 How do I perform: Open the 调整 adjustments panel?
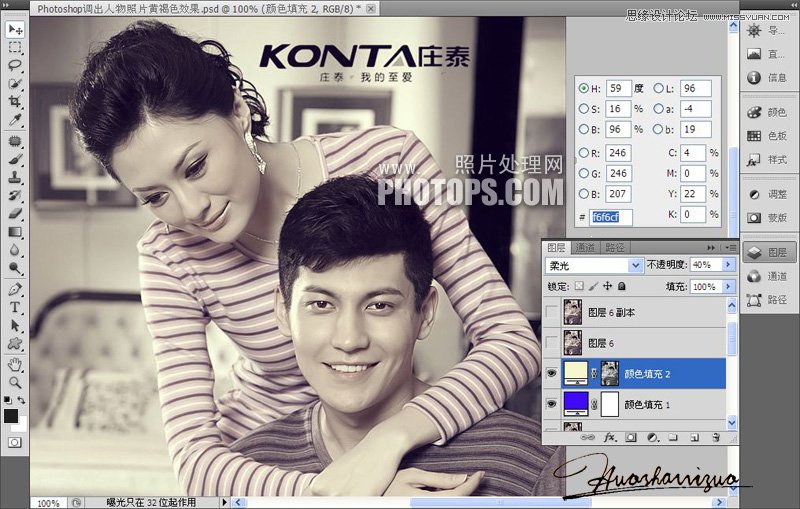[x=769, y=194]
